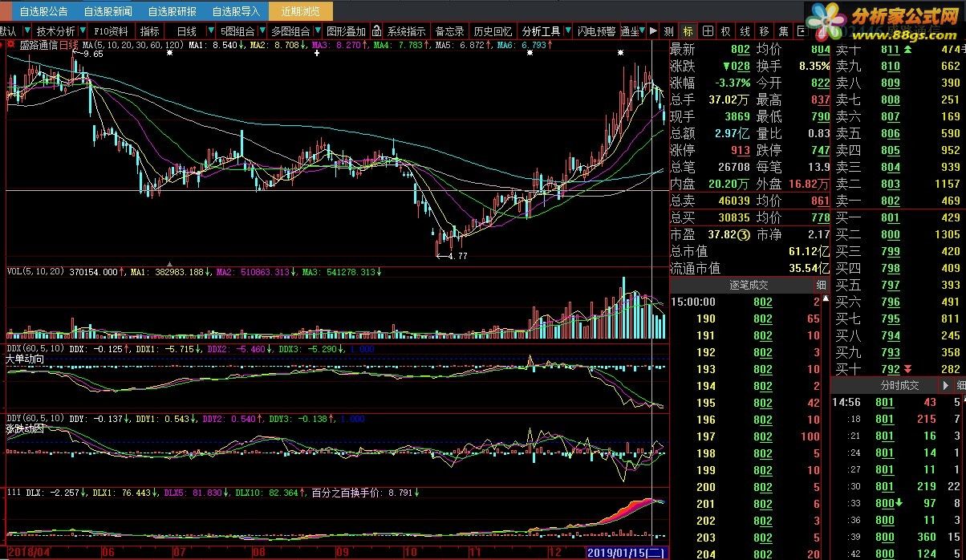Expand the 5图组合 dropdown arrow
Viewport: 966px width, 560px height.
tap(262, 31)
